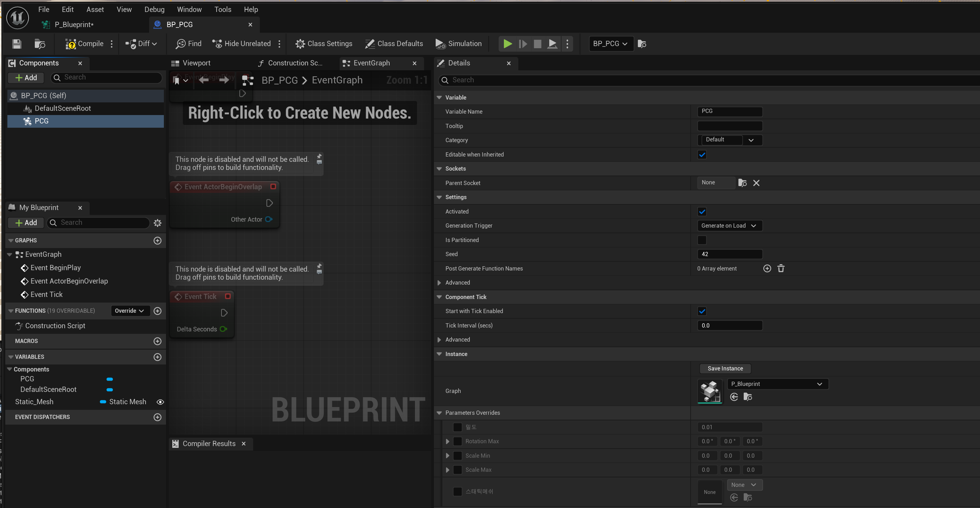This screenshot has height=508, width=980.
Task: Click the Save Instance button
Action: (725, 368)
